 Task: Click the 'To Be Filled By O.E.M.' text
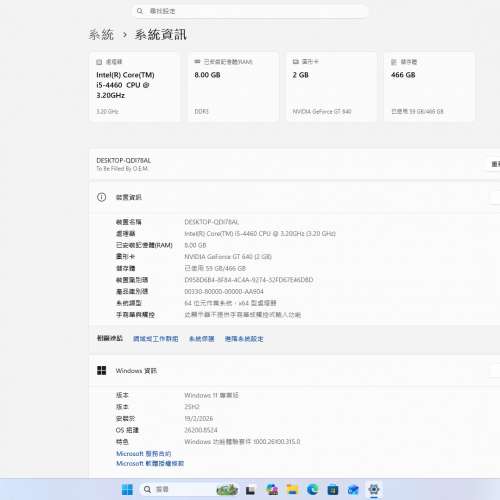pos(122,169)
